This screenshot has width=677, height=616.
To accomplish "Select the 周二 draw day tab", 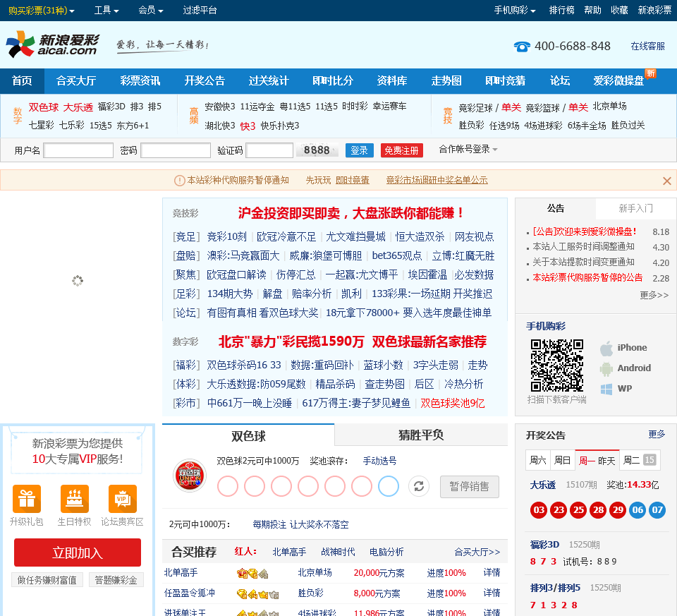I will 640,461.
